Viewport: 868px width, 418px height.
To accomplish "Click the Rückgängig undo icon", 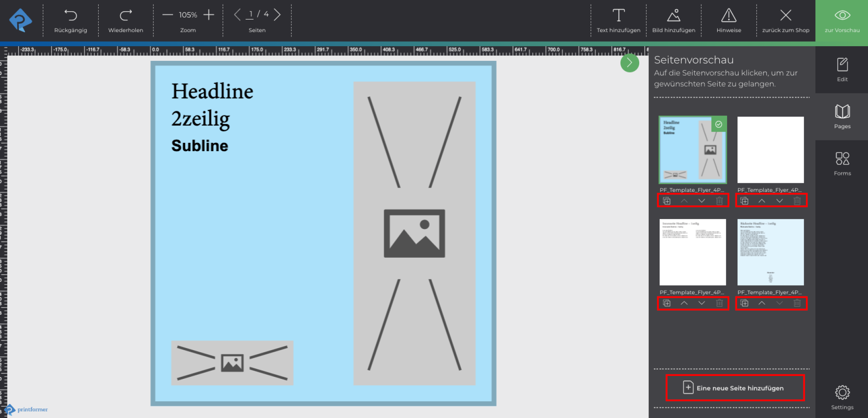I will (x=70, y=16).
